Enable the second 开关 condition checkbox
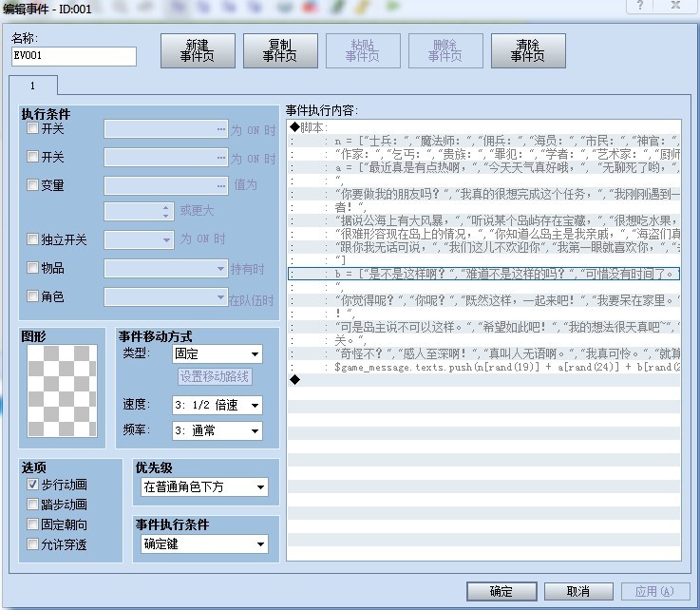This screenshot has height=610, width=700. pyautogui.click(x=32, y=157)
